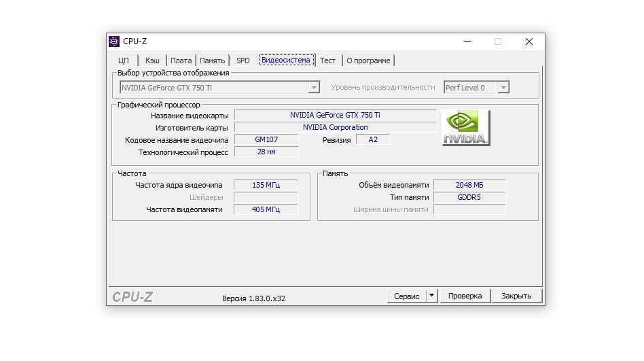Click the Технологический процесс label

(x=183, y=152)
